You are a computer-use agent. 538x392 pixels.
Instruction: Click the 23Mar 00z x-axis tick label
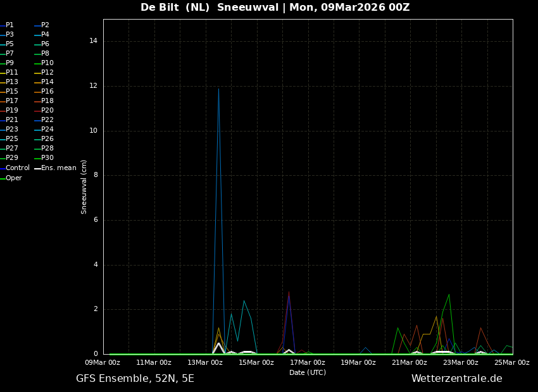click(x=460, y=363)
